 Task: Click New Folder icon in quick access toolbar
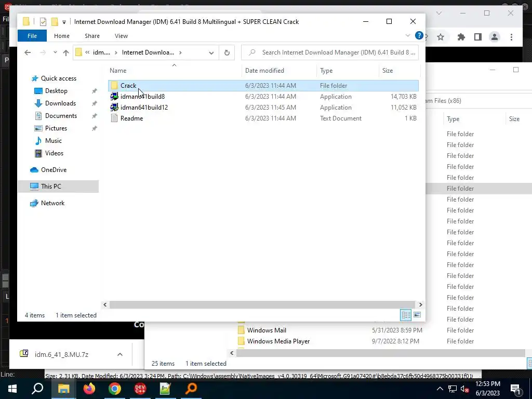tap(55, 22)
